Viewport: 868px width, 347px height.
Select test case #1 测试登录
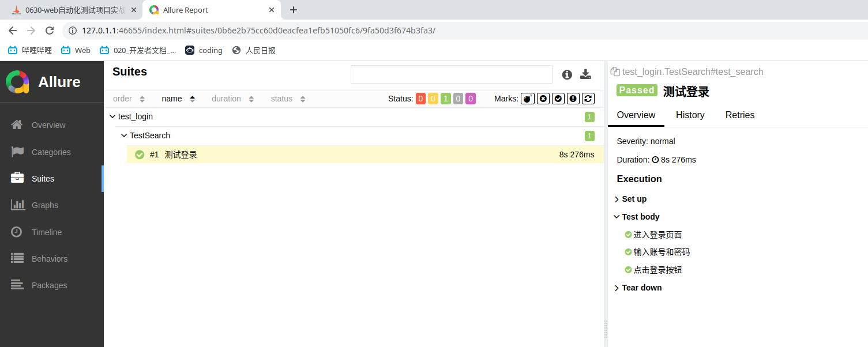pos(365,154)
